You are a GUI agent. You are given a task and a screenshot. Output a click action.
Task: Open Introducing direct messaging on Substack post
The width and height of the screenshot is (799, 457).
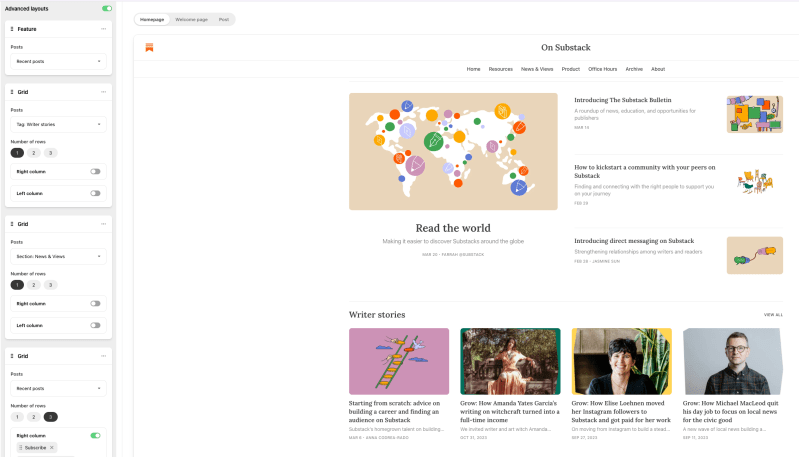tap(634, 241)
